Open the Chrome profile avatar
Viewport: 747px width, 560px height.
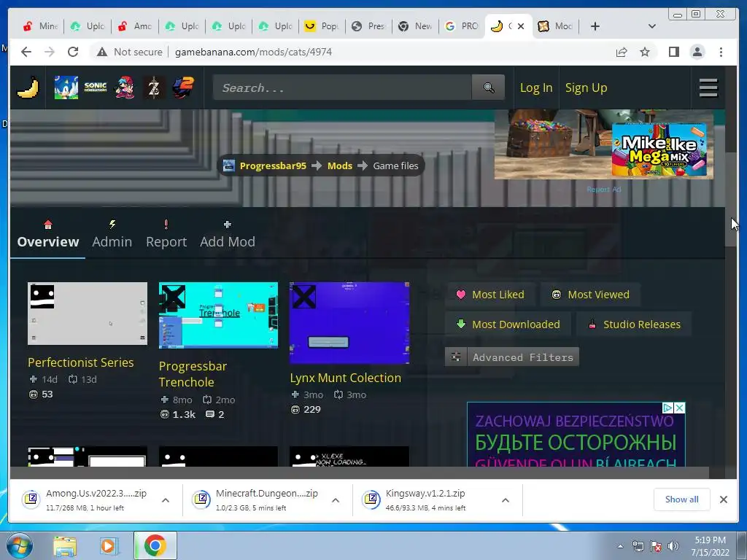[697, 52]
